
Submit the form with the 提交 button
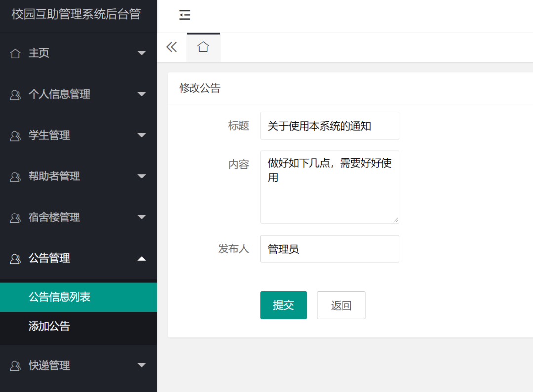283,305
